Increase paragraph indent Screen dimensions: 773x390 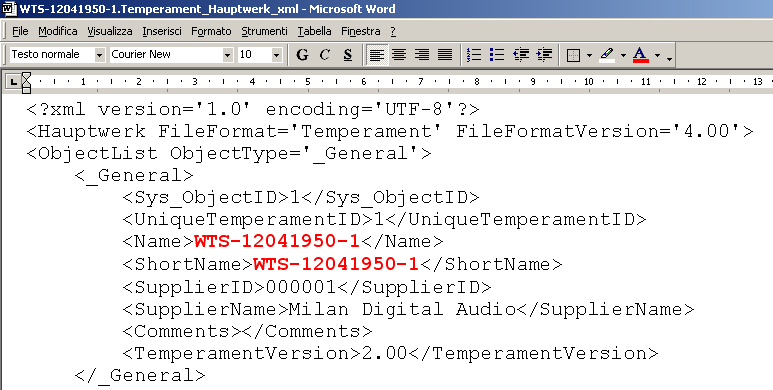[x=544, y=55]
